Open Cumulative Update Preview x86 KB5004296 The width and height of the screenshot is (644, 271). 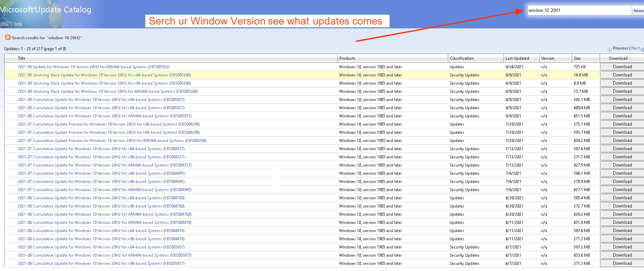coord(109,124)
